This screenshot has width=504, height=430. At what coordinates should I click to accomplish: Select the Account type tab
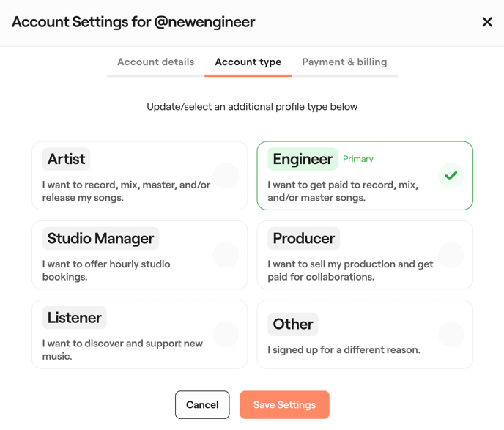tap(248, 62)
